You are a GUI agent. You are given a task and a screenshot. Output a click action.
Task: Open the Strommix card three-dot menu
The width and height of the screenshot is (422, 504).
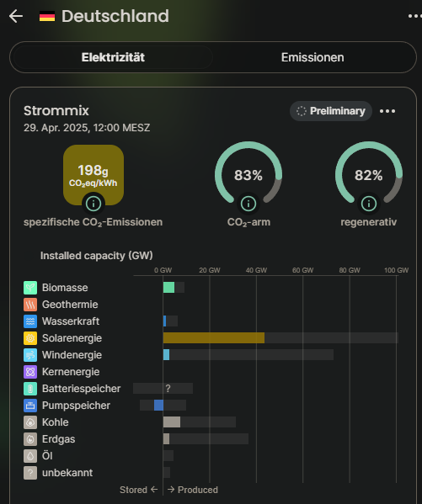[x=387, y=111]
